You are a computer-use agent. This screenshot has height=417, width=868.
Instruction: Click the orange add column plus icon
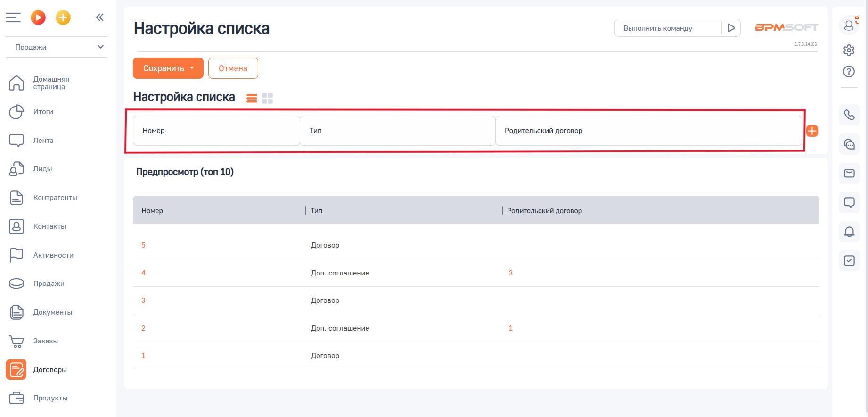812,131
